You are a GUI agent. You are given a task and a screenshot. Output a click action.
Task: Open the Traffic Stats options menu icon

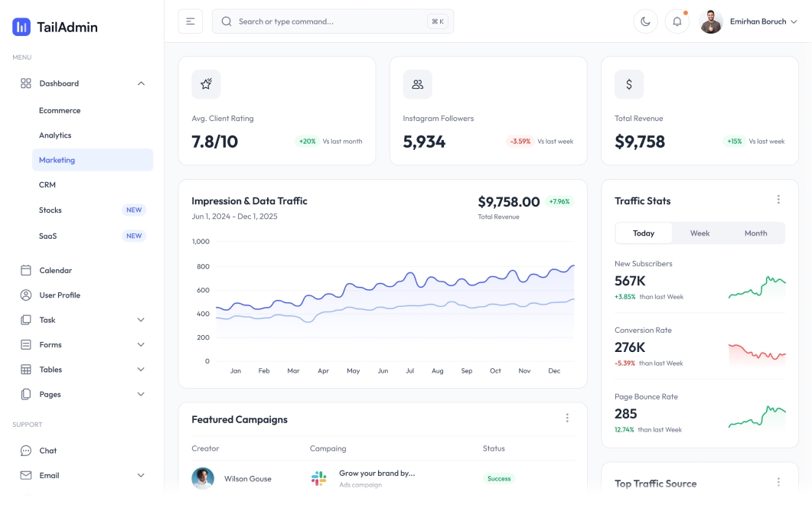778,198
